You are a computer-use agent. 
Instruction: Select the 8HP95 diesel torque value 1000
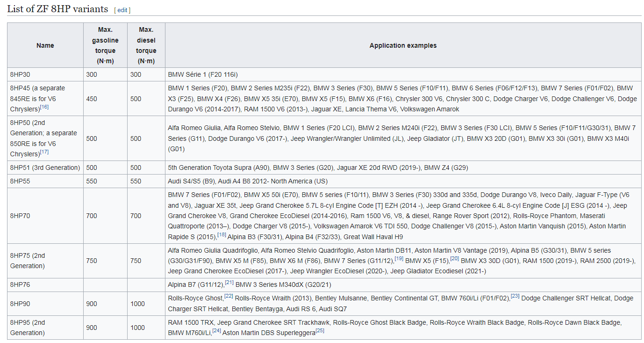point(137,328)
